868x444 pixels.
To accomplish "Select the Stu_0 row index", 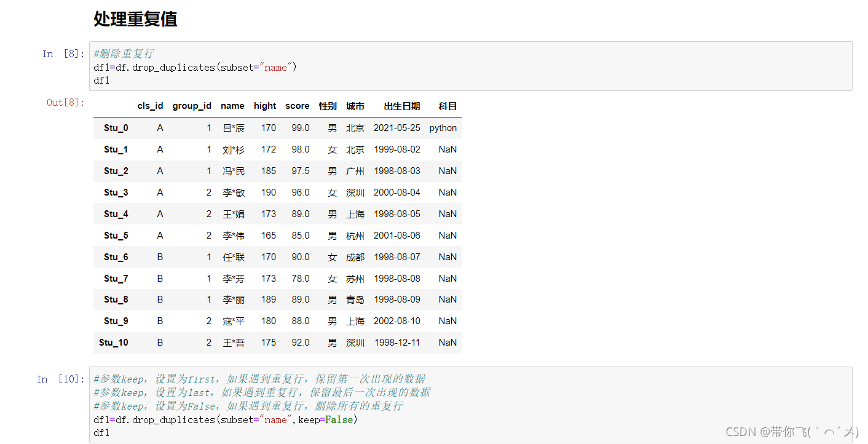I will coord(116,128).
